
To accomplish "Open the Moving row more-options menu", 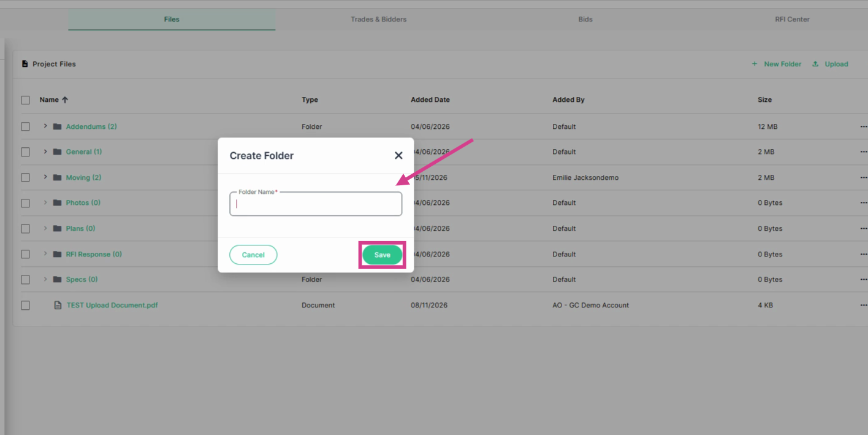I will (x=864, y=177).
